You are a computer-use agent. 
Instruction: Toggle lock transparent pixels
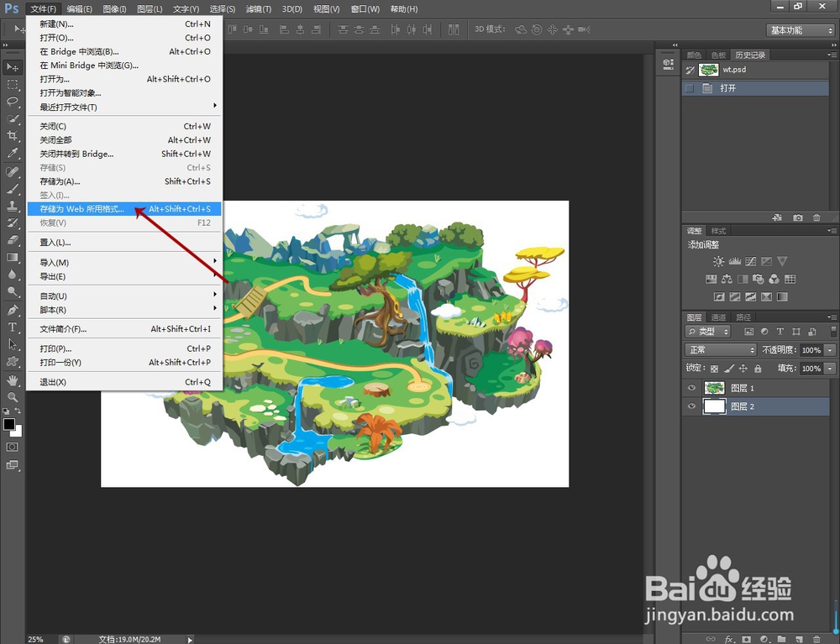(714, 369)
